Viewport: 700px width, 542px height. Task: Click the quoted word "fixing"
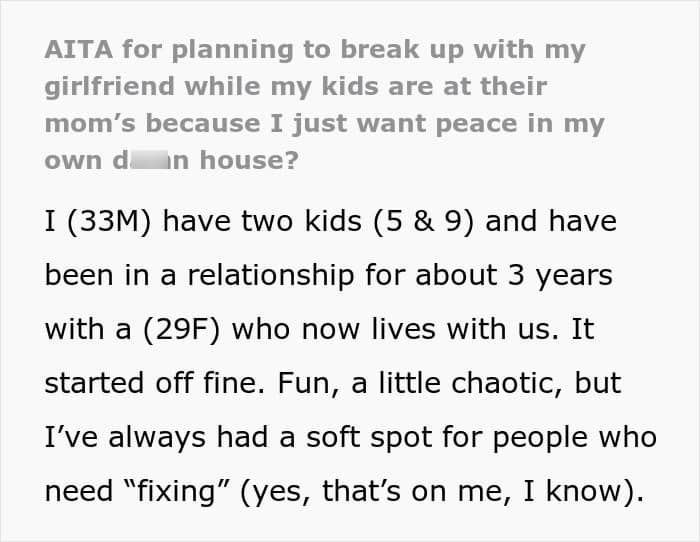tap(176, 492)
